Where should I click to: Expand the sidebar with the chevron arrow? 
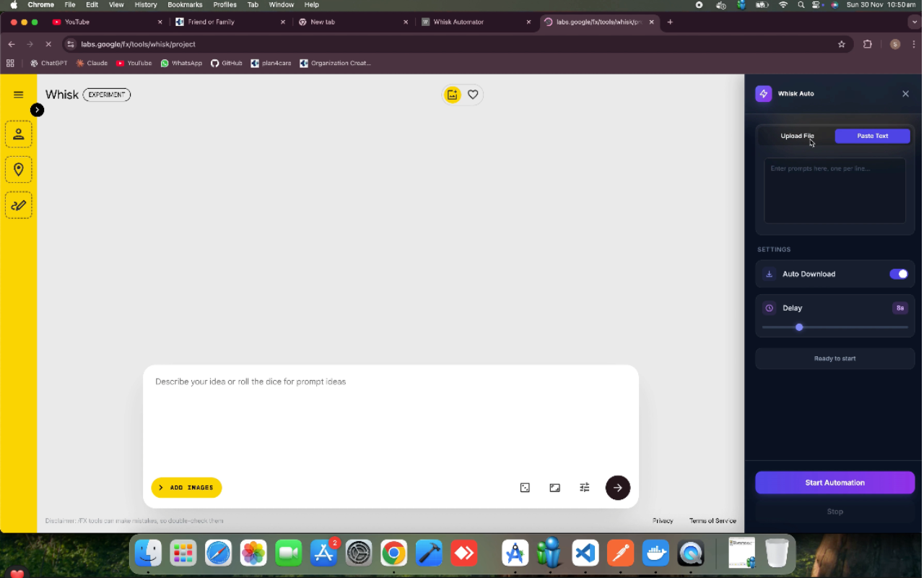pos(37,110)
